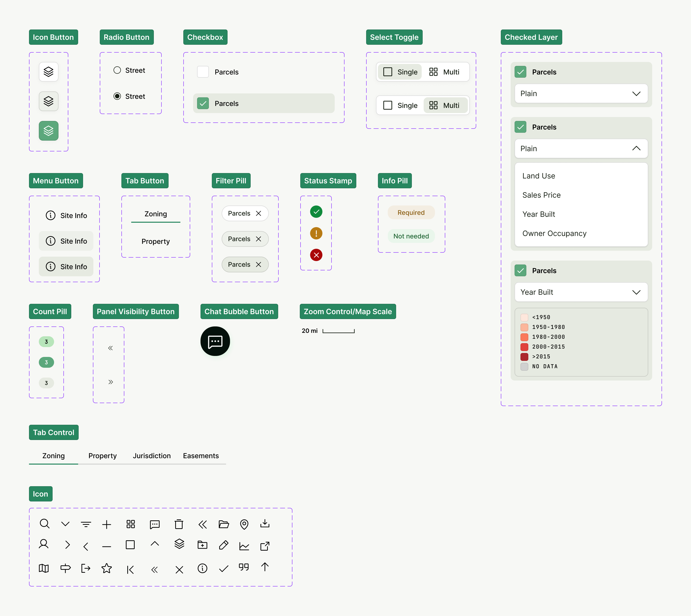Click the double-chevron right panel expand button

click(x=110, y=382)
